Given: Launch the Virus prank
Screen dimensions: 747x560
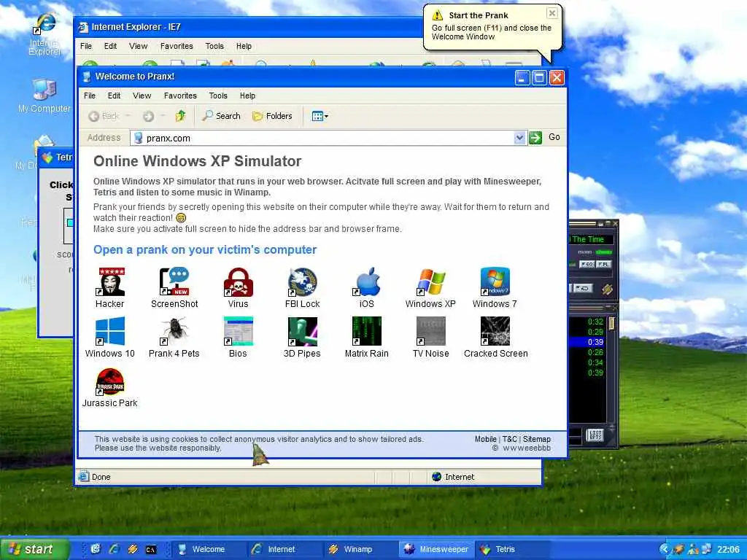Looking at the screenshot, I should click(x=239, y=281).
